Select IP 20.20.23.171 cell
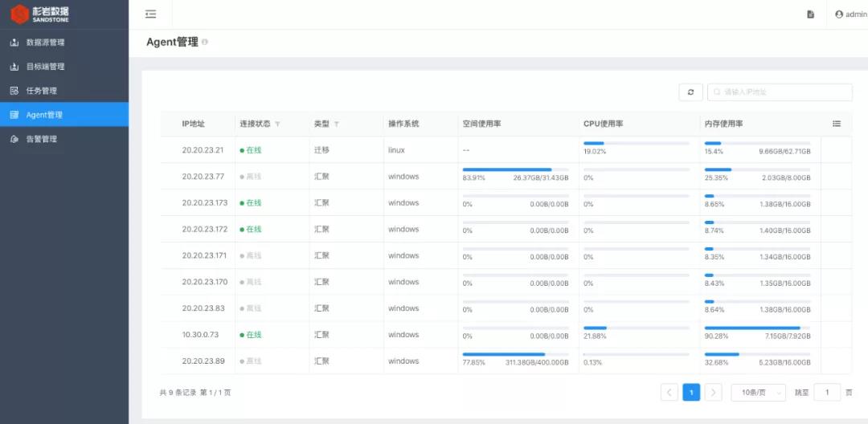Image resolution: width=868 pixels, height=424 pixels. coord(205,255)
